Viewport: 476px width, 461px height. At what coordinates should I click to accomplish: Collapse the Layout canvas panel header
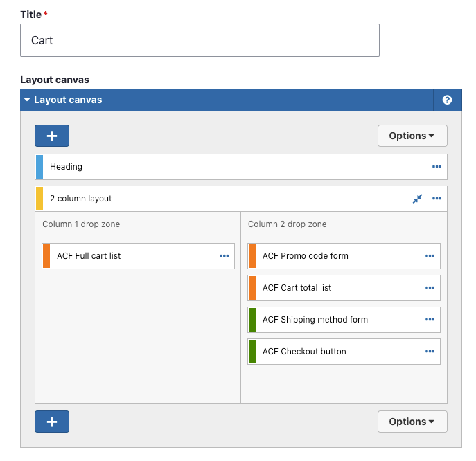point(227,100)
